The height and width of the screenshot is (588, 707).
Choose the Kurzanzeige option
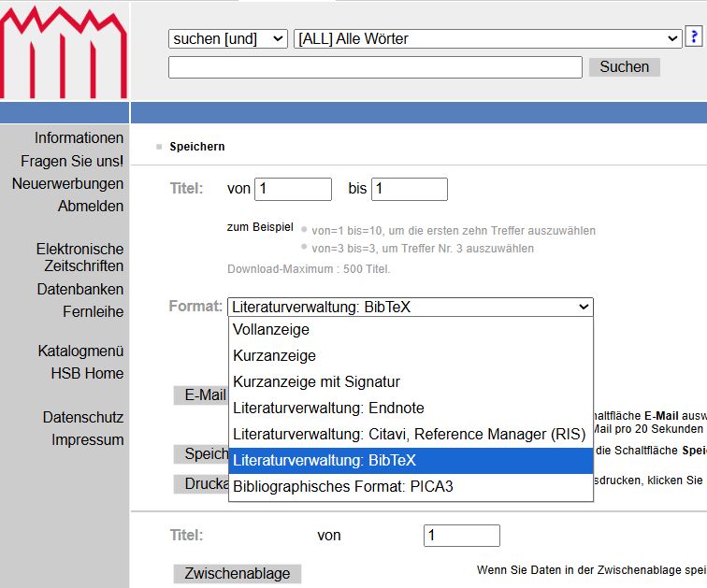coord(275,356)
